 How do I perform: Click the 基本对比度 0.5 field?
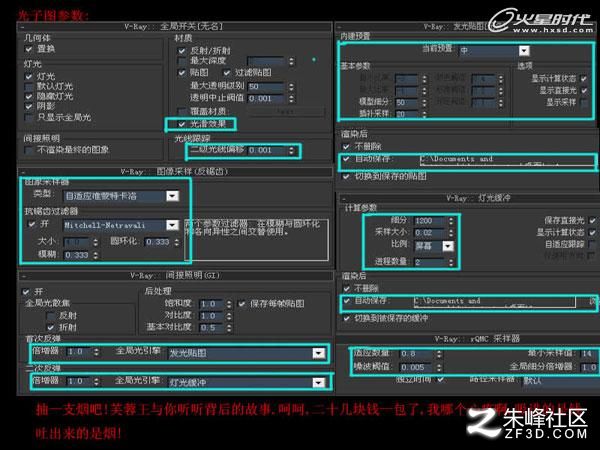pos(211,328)
